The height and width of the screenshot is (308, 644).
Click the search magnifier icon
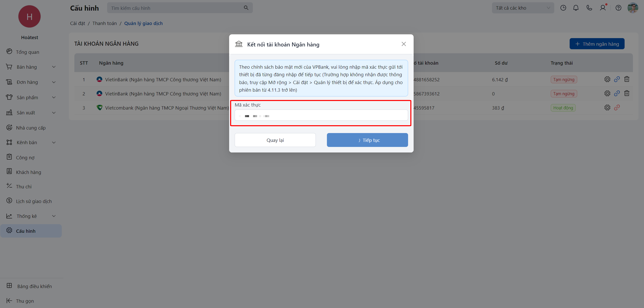click(x=246, y=8)
